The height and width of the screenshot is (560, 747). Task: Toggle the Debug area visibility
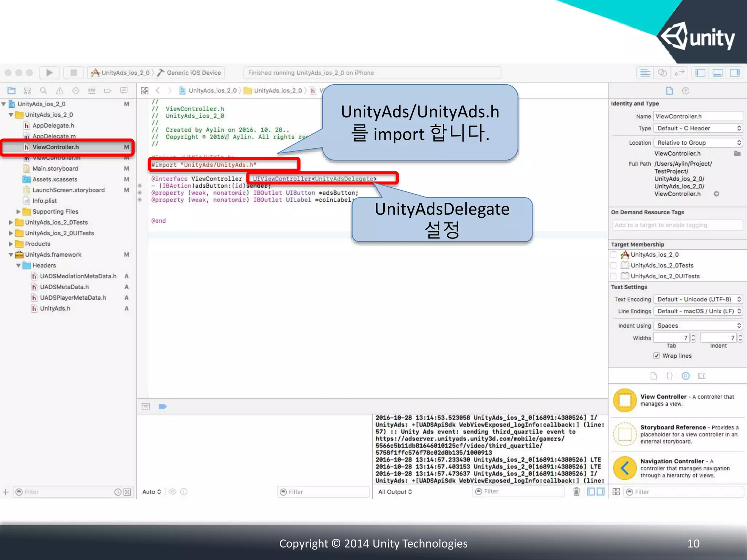coord(717,73)
